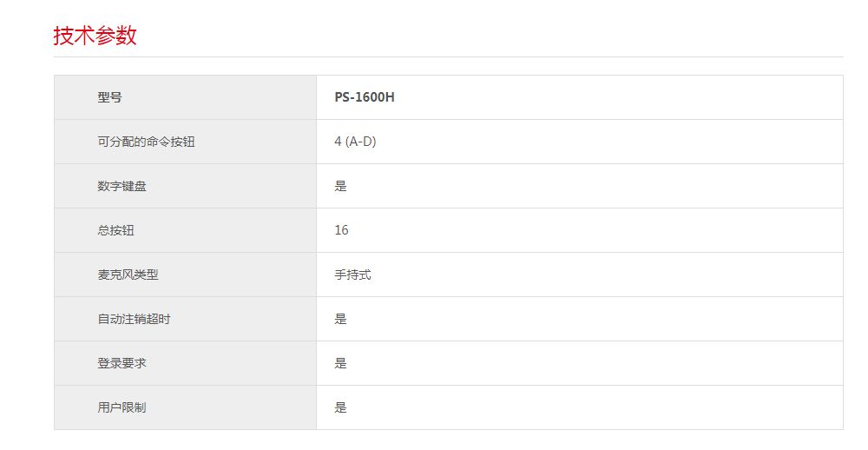The width and height of the screenshot is (868, 450).
Task: Select the 麦克风类型 row label
Action: click(128, 275)
